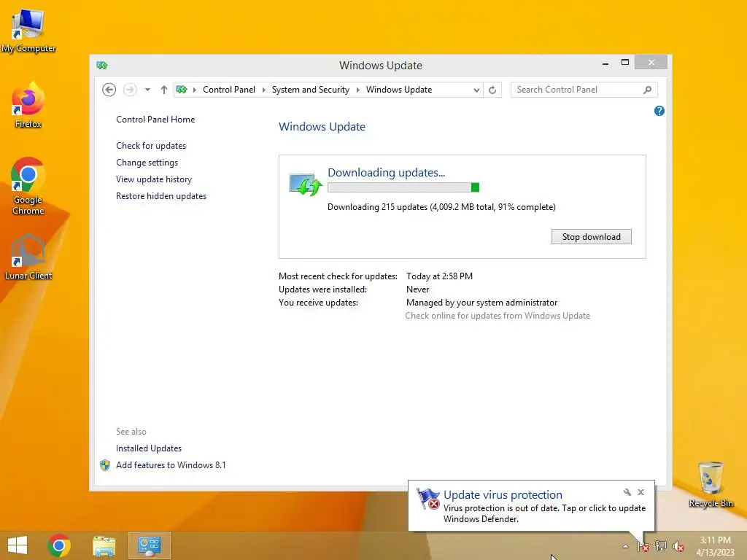747x560 pixels.
Task: Open File Explorer from the taskbar
Action: coord(104,545)
